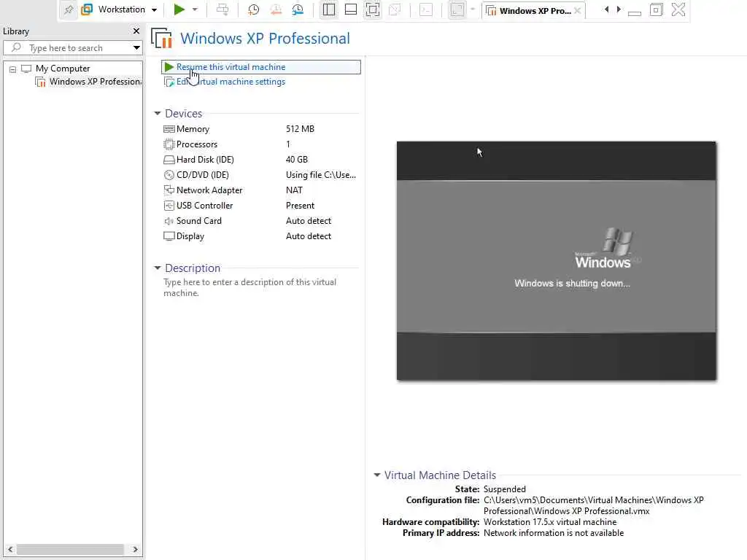
Task: Click the Send Ctrl+Alt+Del icon
Action: 222,9
